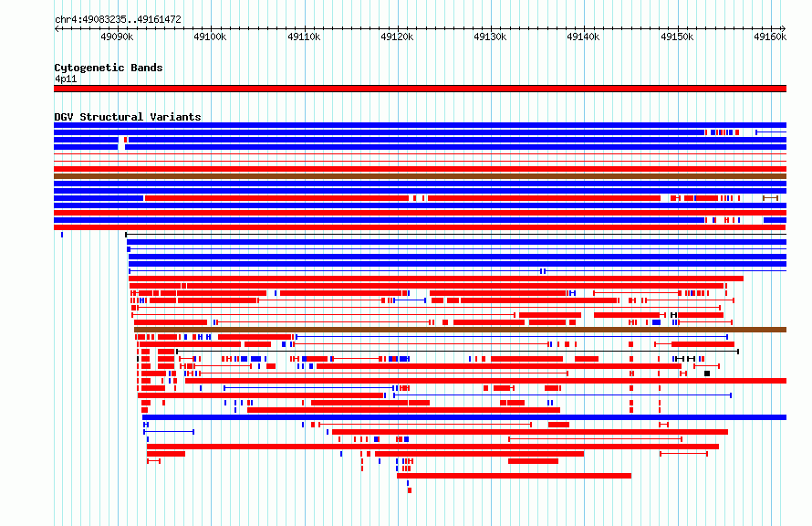The height and width of the screenshot is (526, 812).
Task: Click the thick blue variant bar below the 49092k brown bar
Action: click(464, 417)
